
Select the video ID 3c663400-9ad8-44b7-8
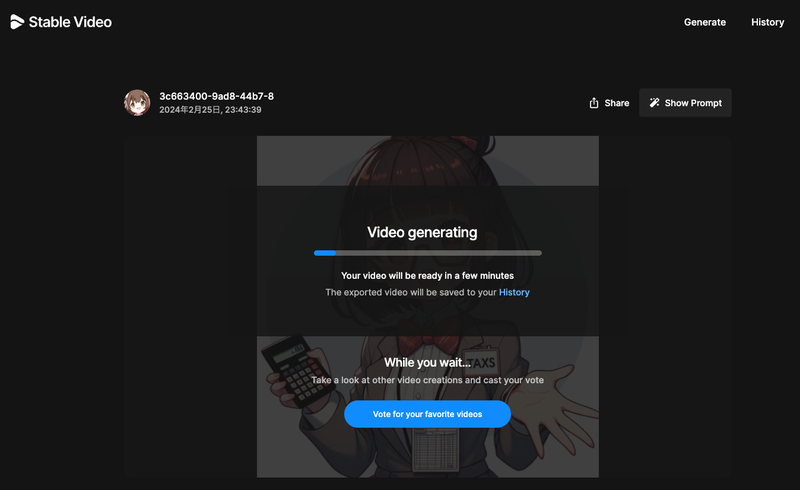(216, 96)
